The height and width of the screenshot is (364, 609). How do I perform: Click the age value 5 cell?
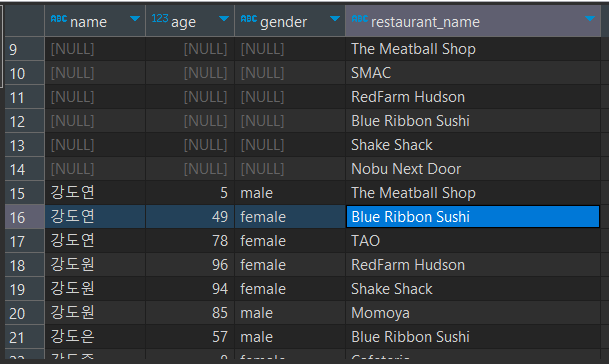190,193
